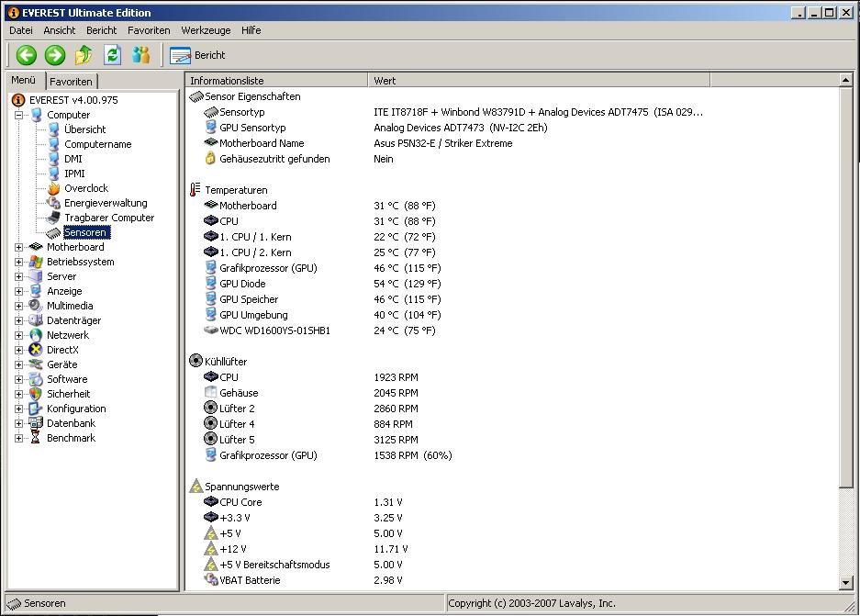Click the green Back arrow toolbar icon

[x=26, y=55]
